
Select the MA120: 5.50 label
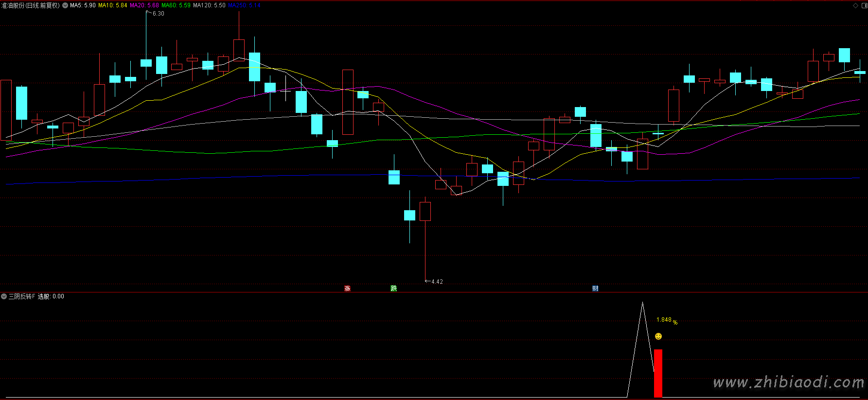point(209,5)
